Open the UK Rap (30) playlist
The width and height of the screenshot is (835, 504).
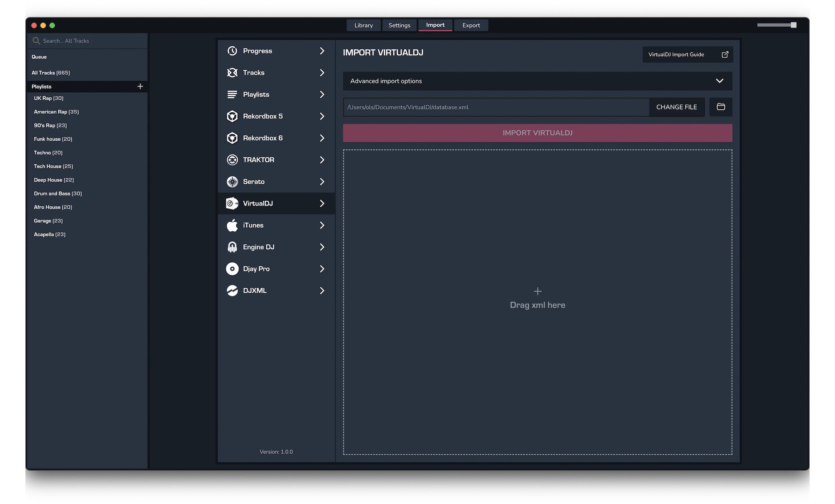coord(48,98)
